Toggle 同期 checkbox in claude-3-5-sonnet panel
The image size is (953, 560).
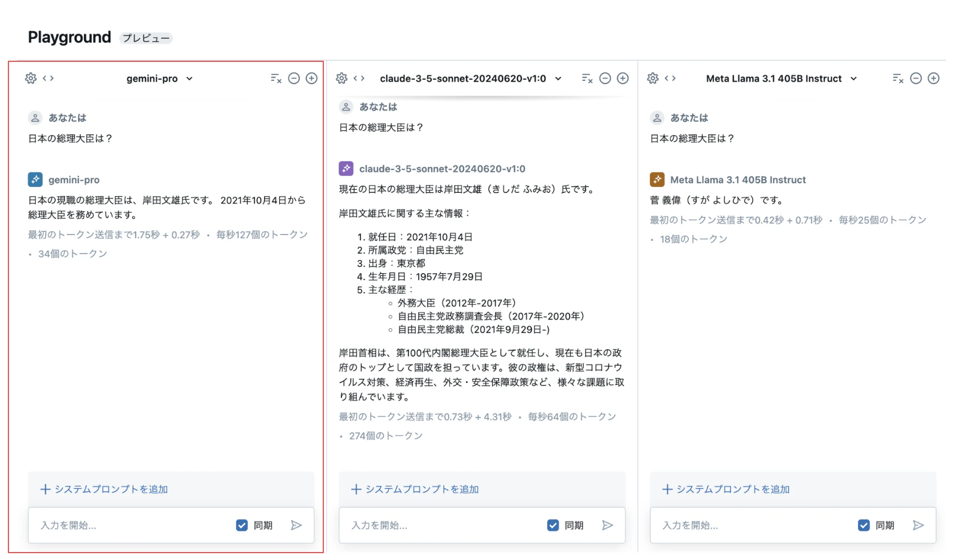[553, 525]
